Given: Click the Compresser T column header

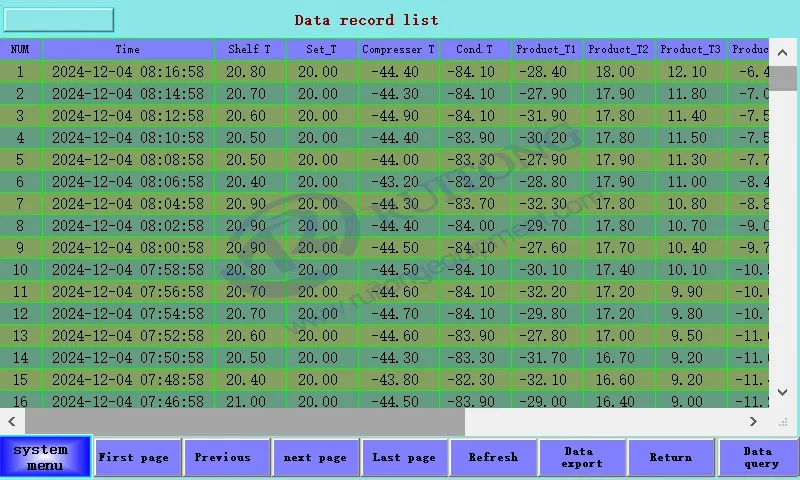Looking at the screenshot, I should (398, 49).
